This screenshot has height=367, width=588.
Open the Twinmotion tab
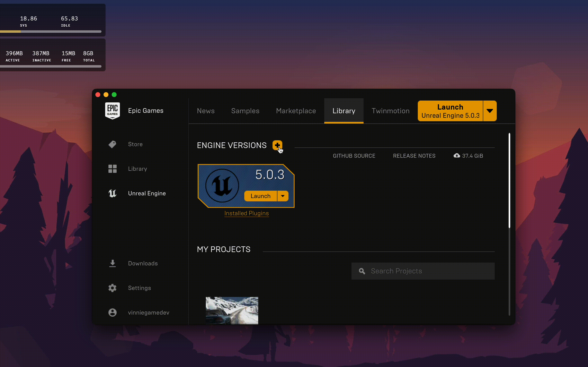390,111
